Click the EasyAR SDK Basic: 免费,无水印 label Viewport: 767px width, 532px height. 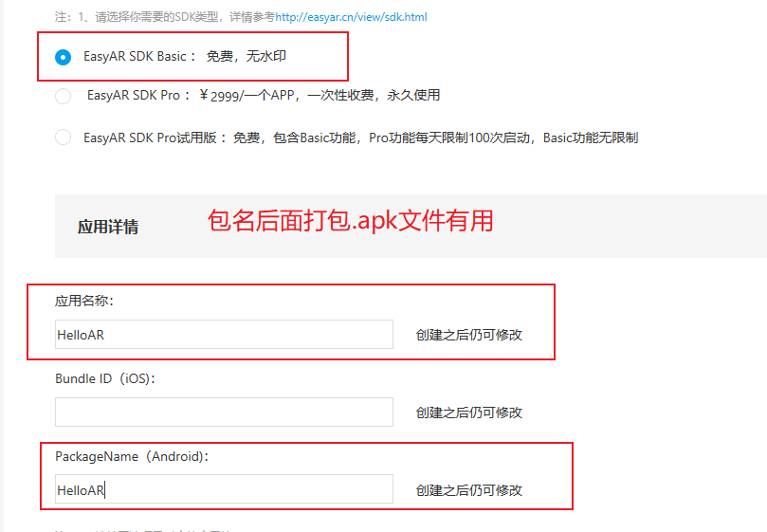[x=185, y=56]
